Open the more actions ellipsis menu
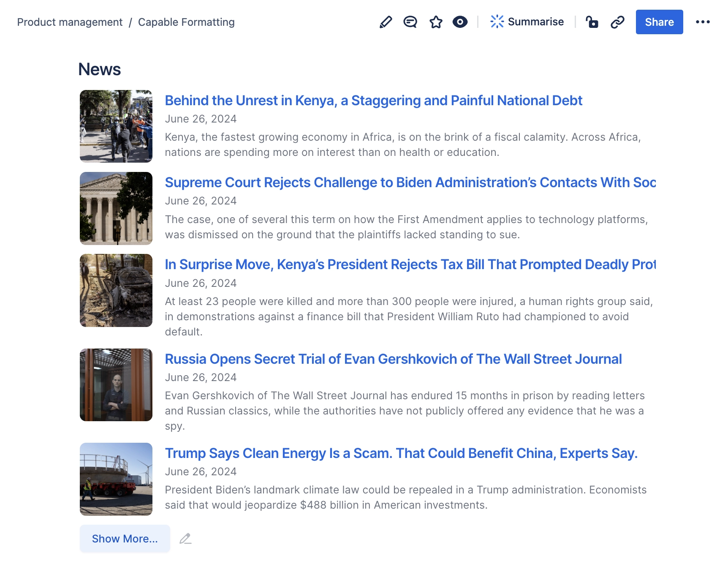Screen dimensions: 728x583 coord(703,22)
